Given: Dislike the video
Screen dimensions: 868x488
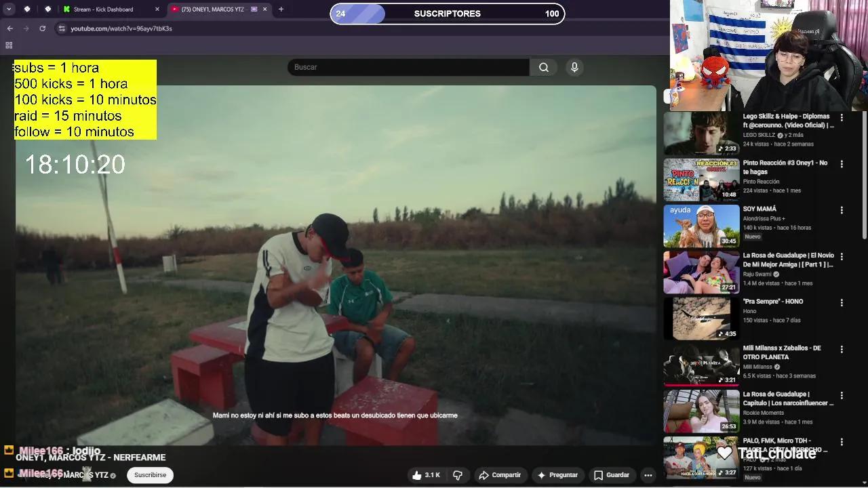Looking at the screenshot, I should click(458, 475).
